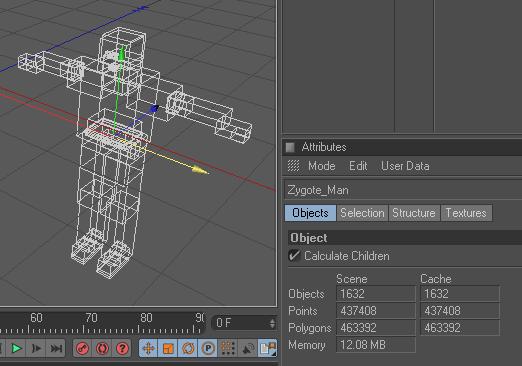
Task: Click the Object section header
Action: point(405,238)
